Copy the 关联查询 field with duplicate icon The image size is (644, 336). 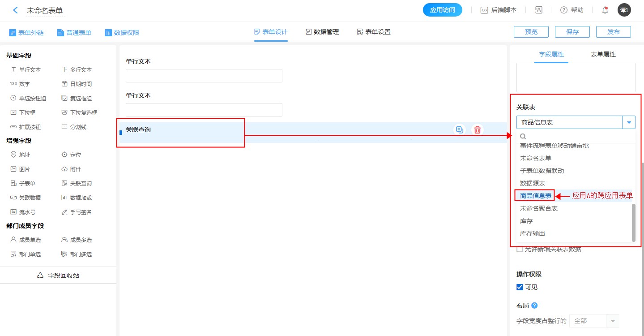459,130
